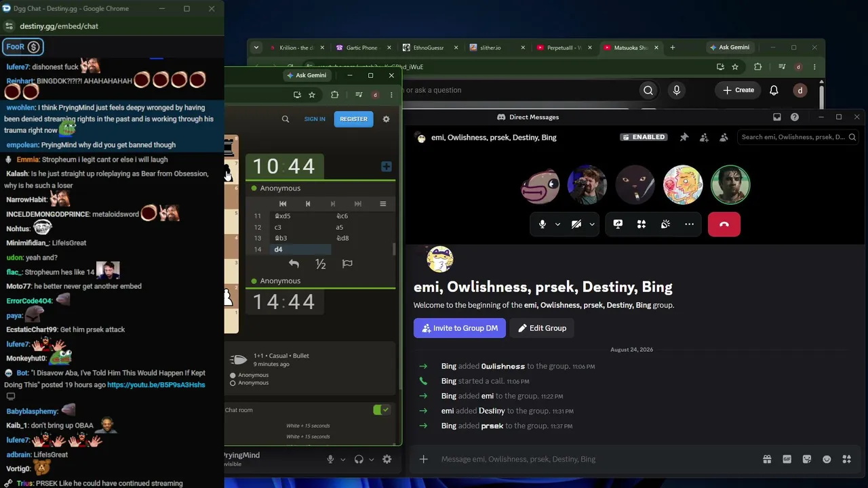Open the sticker picker
This screenshot has width=868, height=488.
tap(807, 459)
